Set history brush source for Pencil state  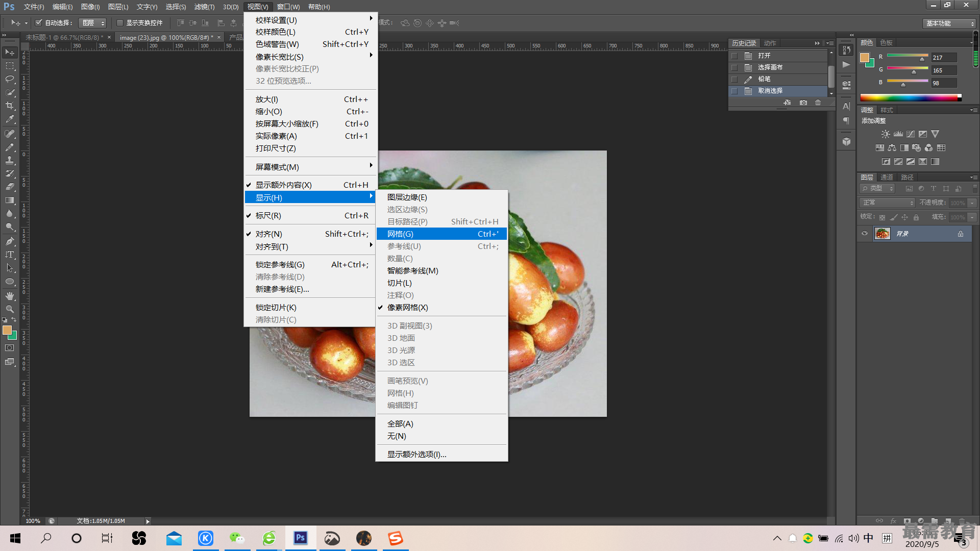734,79
